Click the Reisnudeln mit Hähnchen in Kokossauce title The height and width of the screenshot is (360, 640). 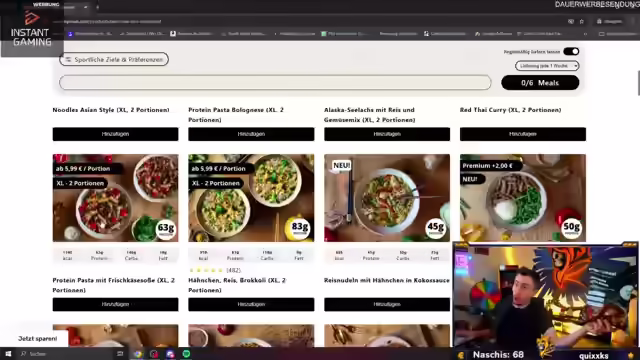point(387,280)
